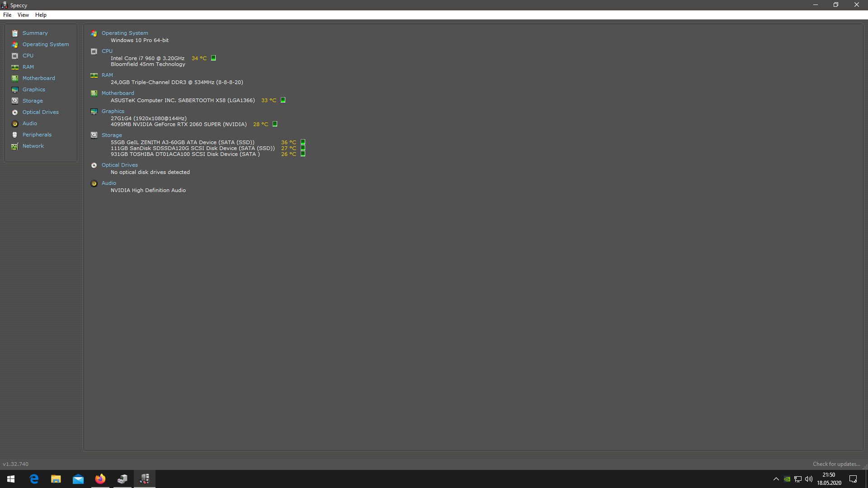Click the Graphics monitor icon in sidebar
868x488 pixels.
click(15, 90)
